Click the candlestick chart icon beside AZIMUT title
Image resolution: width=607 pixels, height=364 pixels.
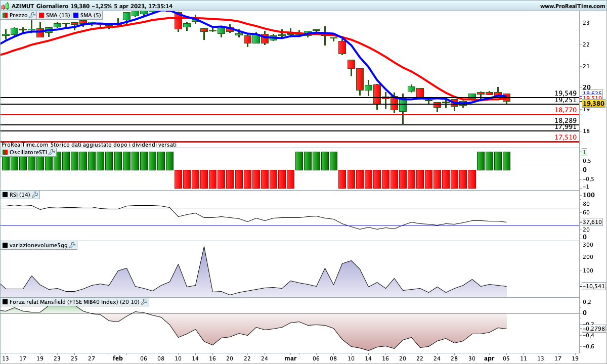pyautogui.click(x=5, y=6)
